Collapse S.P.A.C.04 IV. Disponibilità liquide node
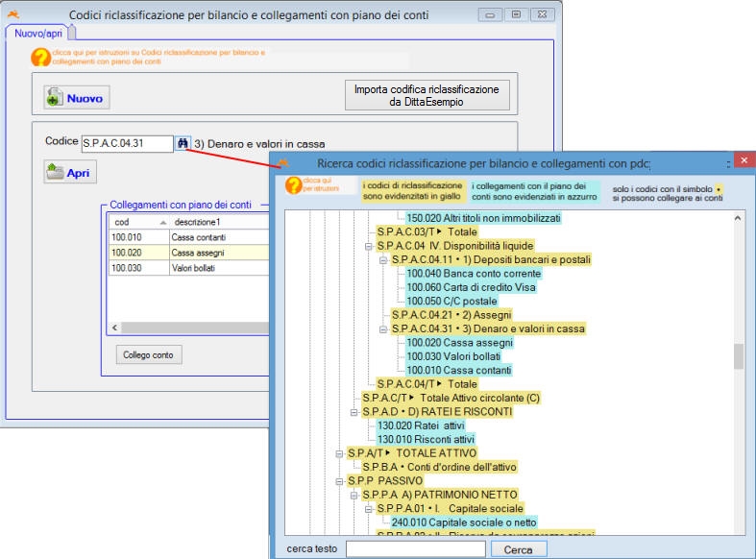Image resolution: width=756 pixels, height=559 pixels. [369, 246]
